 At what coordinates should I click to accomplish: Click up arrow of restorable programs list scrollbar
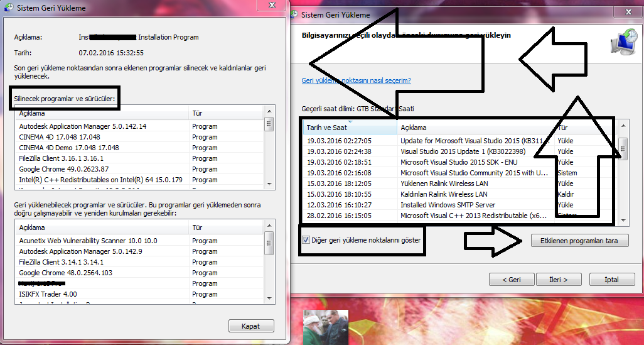coord(269,226)
